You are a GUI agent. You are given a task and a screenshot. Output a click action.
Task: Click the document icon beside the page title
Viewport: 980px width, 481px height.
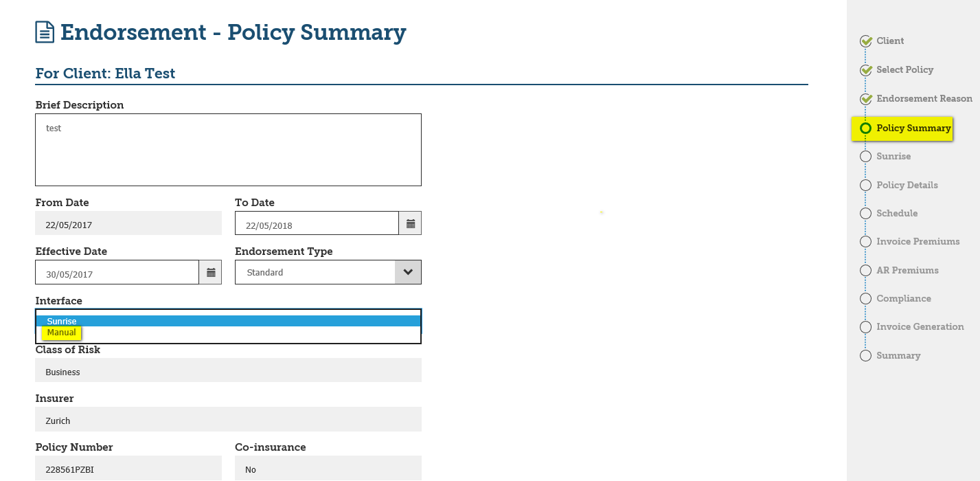coord(45,32)
